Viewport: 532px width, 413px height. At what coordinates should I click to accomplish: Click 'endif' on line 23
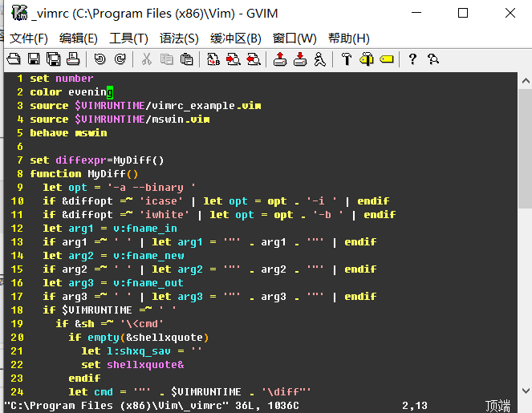click(84, 378)
